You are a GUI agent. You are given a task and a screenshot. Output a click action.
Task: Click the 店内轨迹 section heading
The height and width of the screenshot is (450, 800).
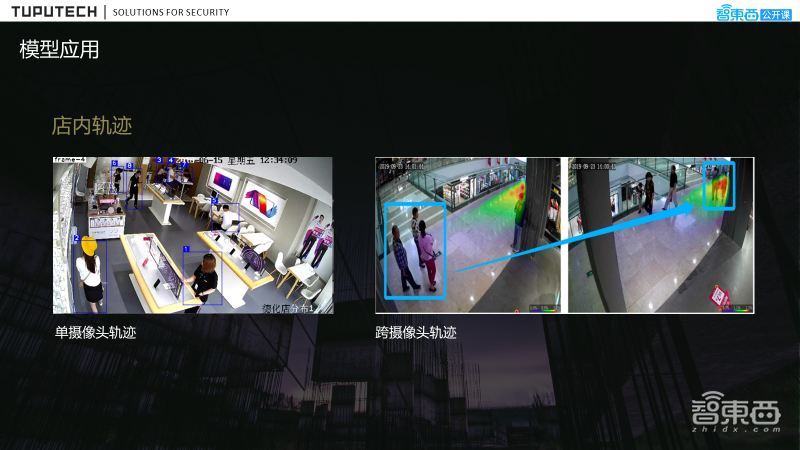[x=92, y=126]
